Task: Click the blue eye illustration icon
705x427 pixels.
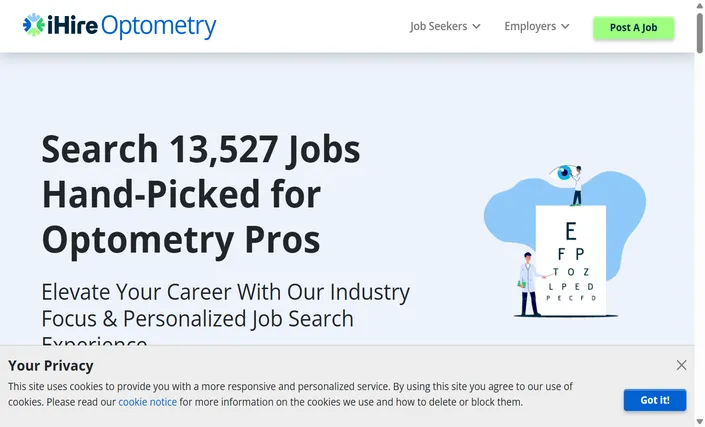Action: [x=562, y=172]
